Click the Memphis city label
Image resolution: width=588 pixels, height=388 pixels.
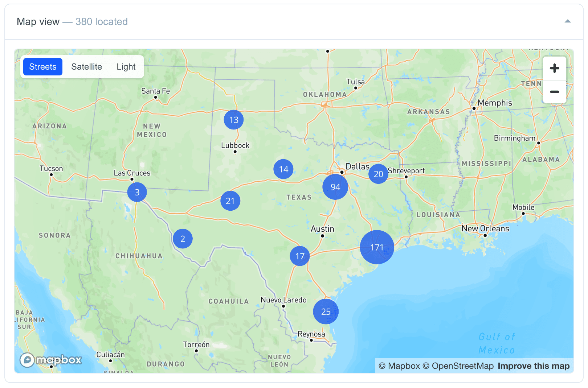pos(495,103)
